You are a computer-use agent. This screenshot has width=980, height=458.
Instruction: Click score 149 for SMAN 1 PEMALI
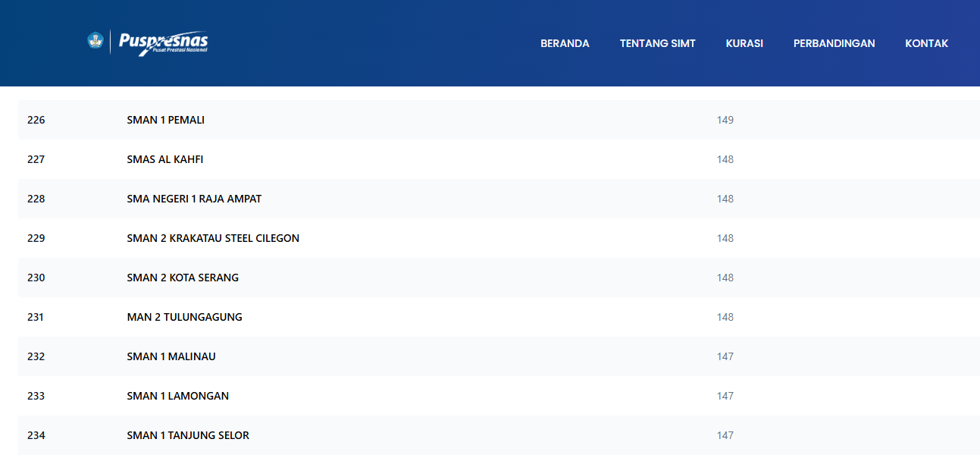click(x=725, y=120)
